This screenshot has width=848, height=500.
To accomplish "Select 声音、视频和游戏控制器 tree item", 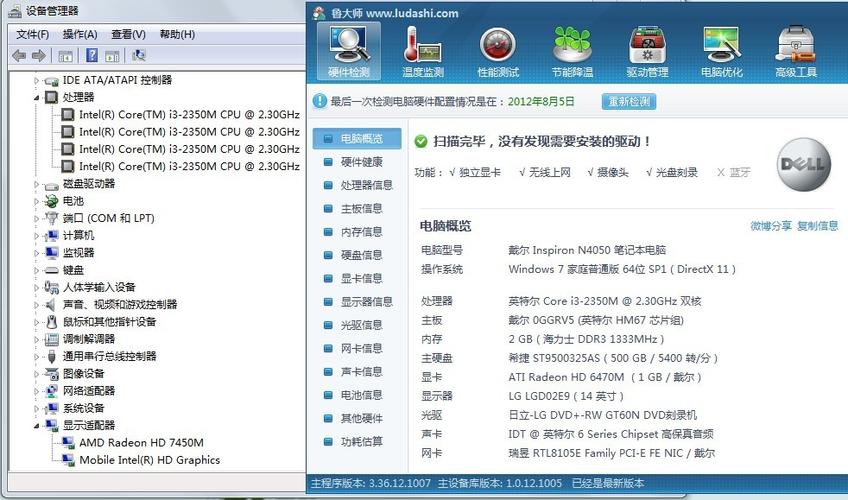I will (x=120, y=304).
